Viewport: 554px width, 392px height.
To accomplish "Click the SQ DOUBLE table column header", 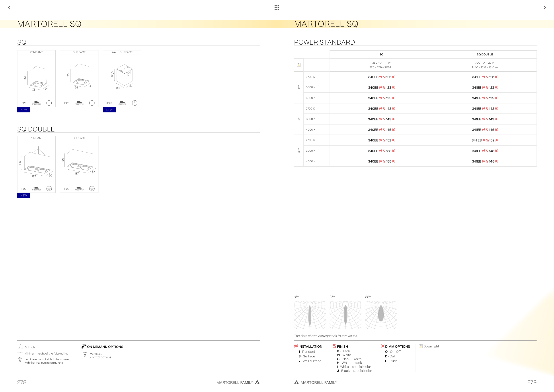I will [484, 55].
